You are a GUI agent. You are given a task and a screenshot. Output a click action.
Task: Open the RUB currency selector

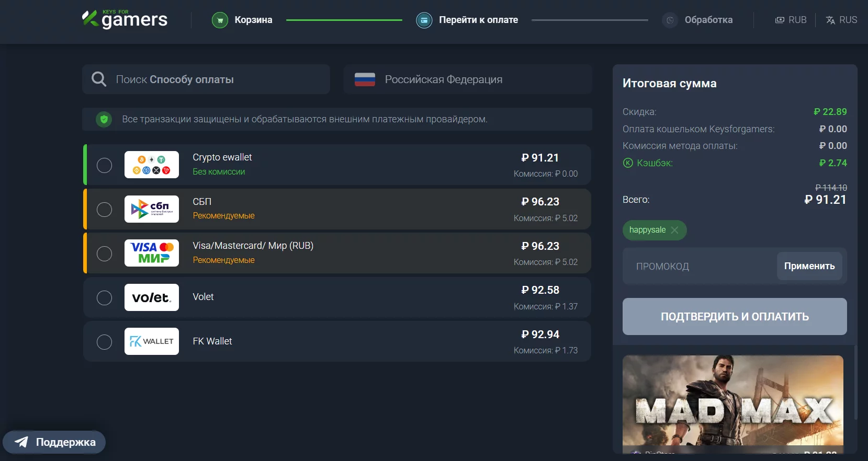(791, 20)
